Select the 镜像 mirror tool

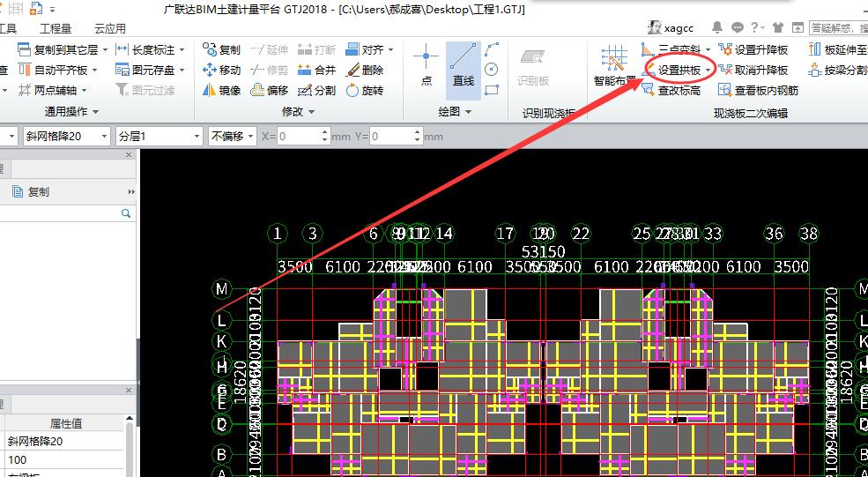[x=221, y=90]
